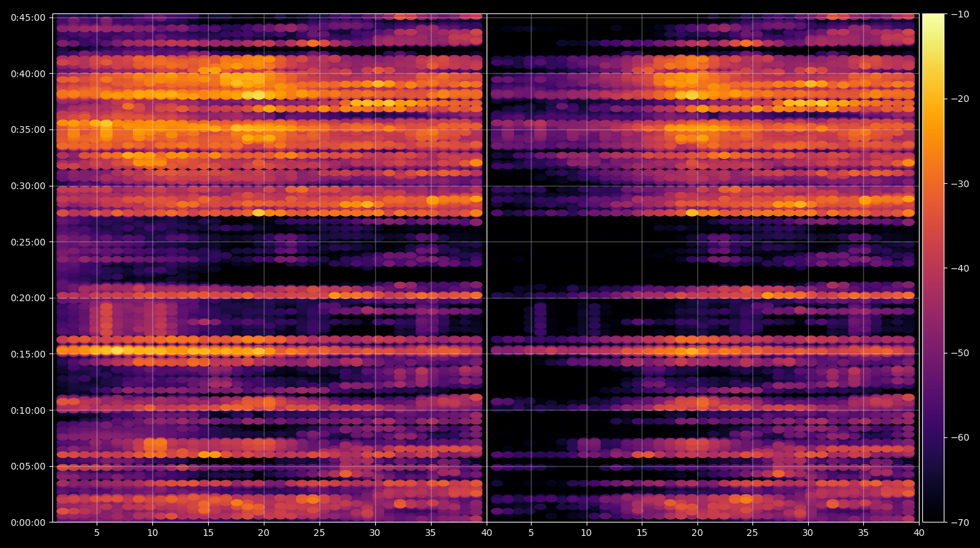Select the 0:45:00 time axis label

[28, 17]
